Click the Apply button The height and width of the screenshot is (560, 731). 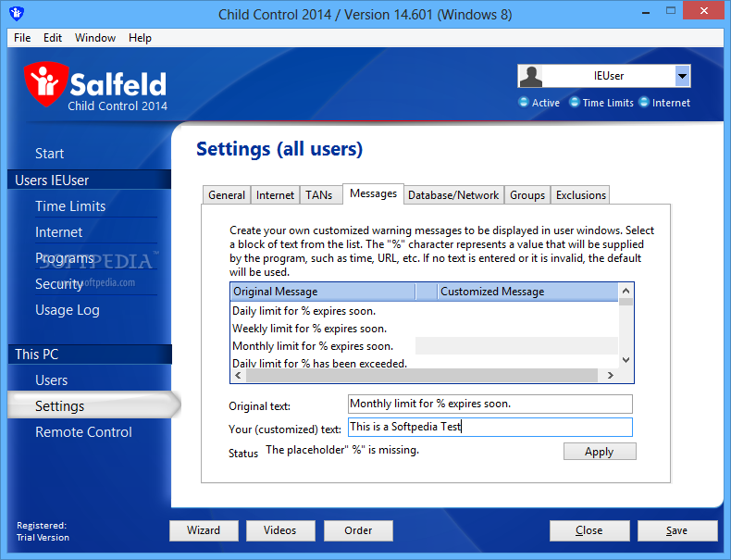coord(600,452)
